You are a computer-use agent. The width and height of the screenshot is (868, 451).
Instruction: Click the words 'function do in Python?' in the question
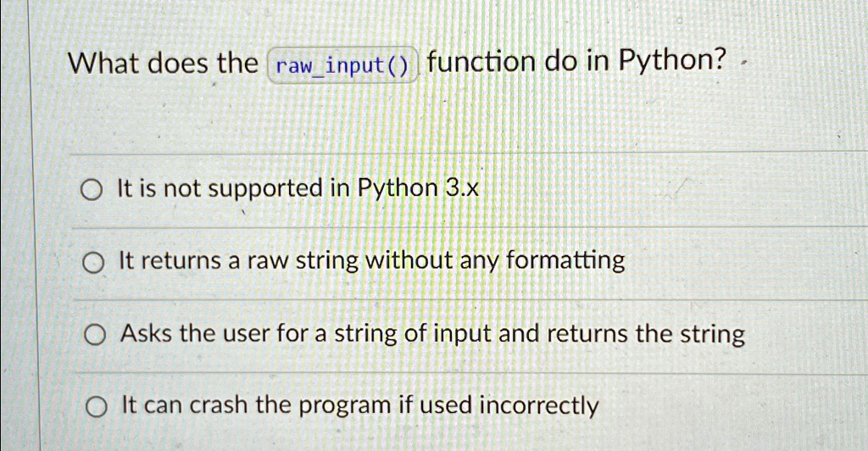578,63
